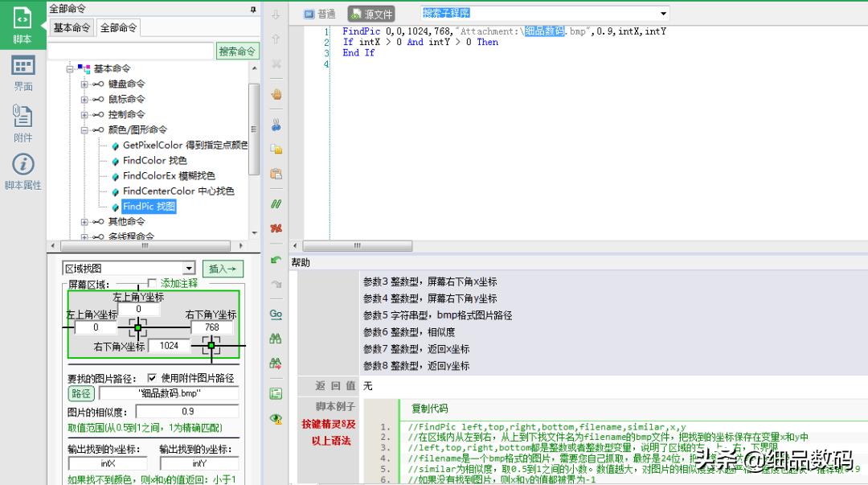Open the 区域找图 dropdown
Viewport: 868px width, 485px height.
189,269
